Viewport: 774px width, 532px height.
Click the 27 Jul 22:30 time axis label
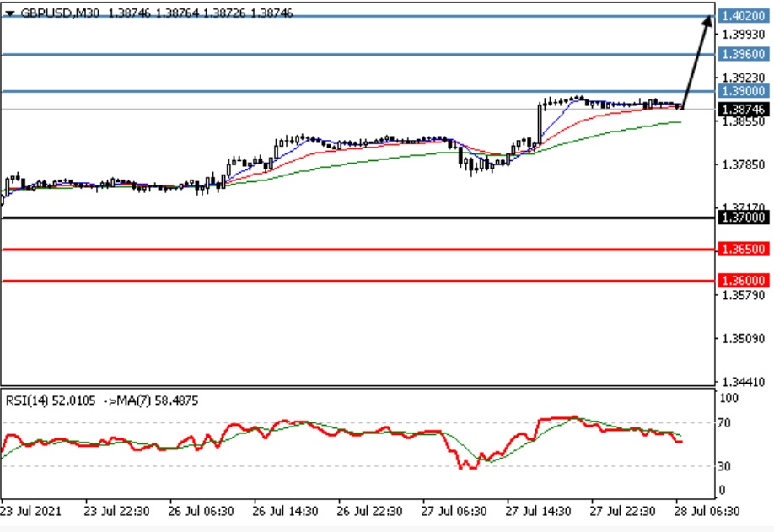point(622,511)
